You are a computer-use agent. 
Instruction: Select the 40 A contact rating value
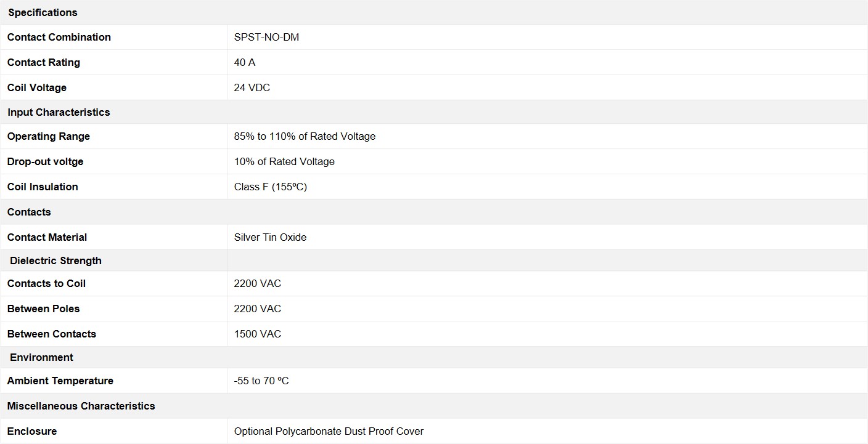pos(245,62)
